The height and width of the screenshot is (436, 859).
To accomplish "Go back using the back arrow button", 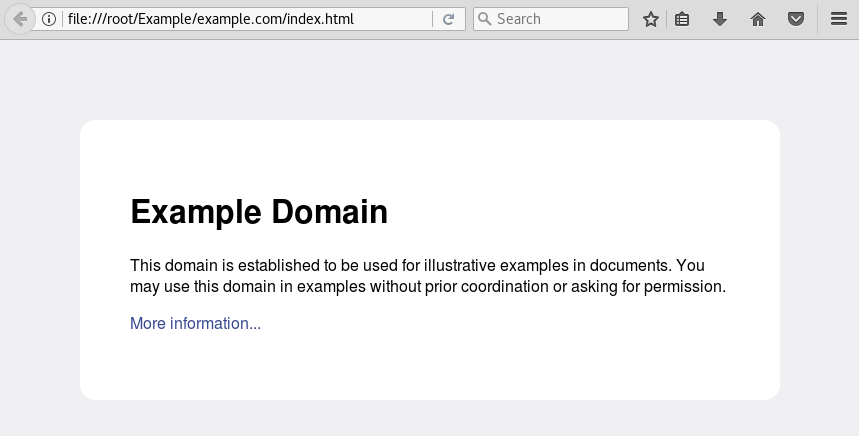I will click(x=20, y=19).
